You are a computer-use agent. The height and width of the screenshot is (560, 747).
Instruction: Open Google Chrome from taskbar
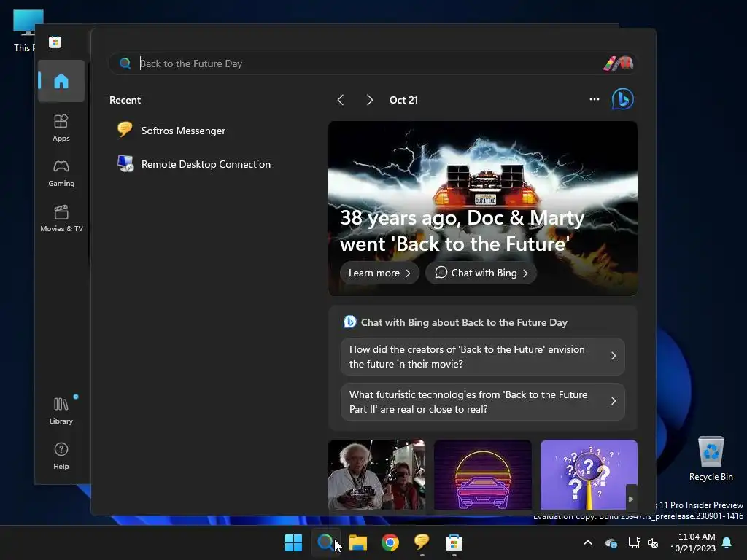pos(390,542)
